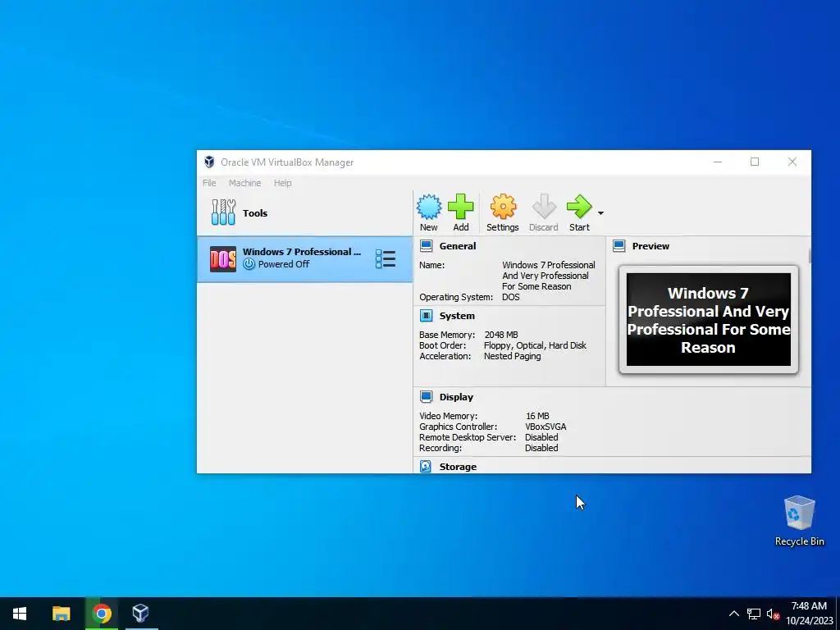The height and width of the screenshot is (630, 840).
Task: Click the Add machine green plus icon
Action: (x=461, y=207)
